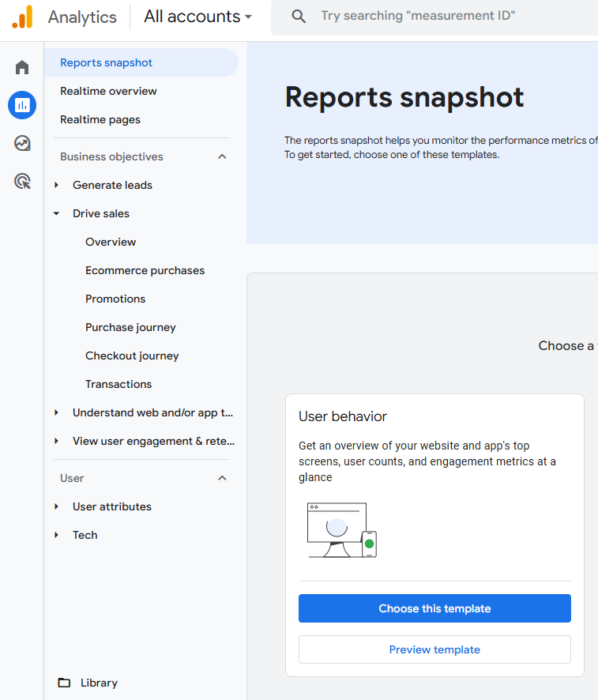Image resolution: width=598 pixels, height=700 pixels.
Task: Expand the Tech arrow
Action: click(x=56, y=535)
